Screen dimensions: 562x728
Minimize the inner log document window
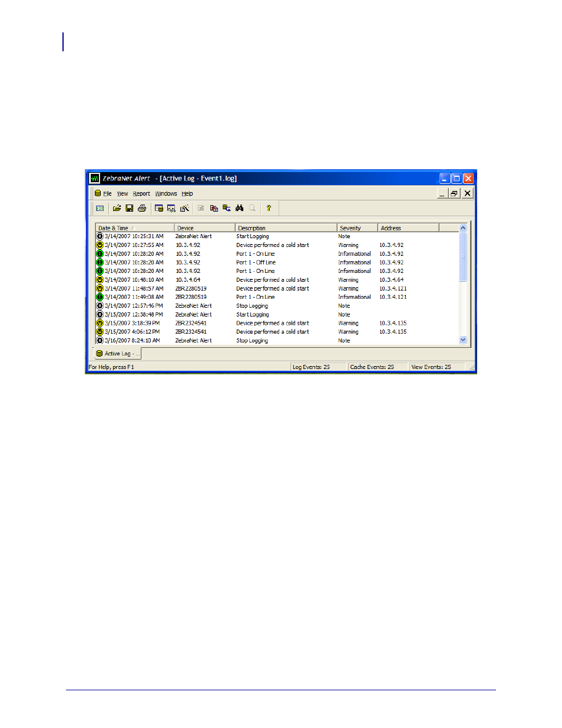[442, 193]
